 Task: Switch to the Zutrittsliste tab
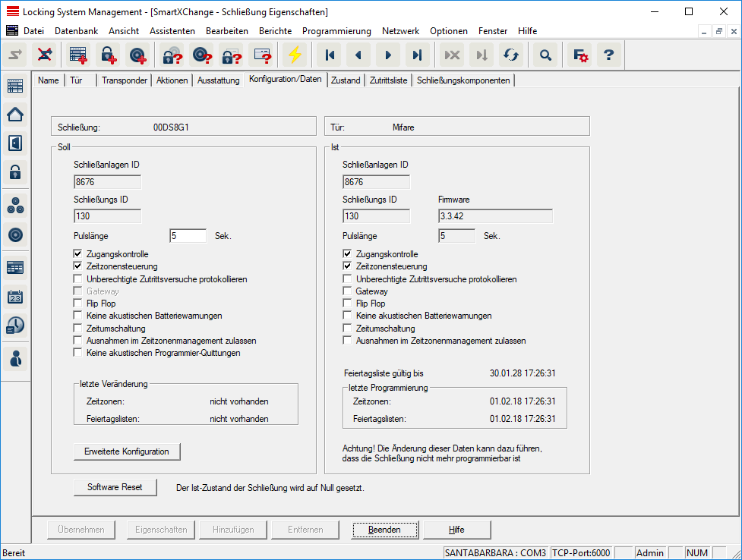point(387,80)
